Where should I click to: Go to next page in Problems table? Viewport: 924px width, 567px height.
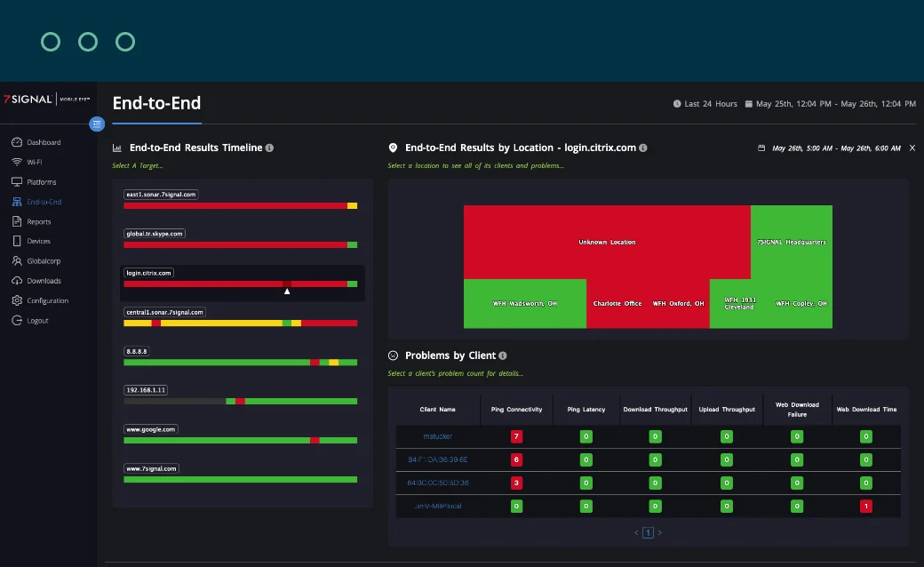(659, 532)
